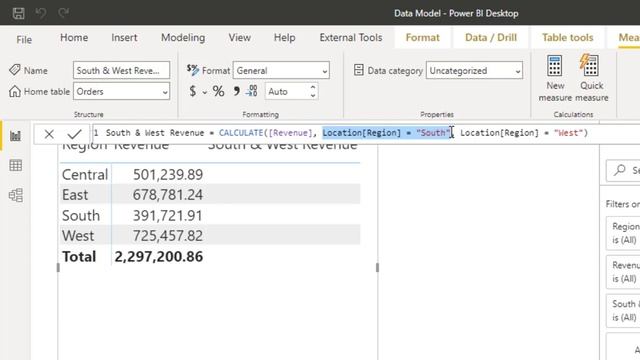Image resolution: width=640 pixels, height=360 pixels.
Task: Click the Central revenue value 501,239.89
Action: (x=168, y=174)
